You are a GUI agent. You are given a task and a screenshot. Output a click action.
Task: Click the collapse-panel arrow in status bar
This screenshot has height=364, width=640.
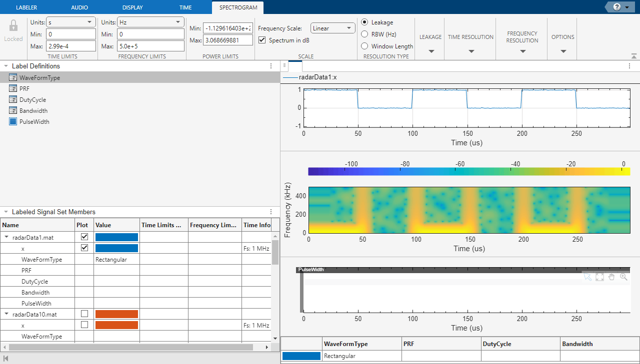pos(6,359)
